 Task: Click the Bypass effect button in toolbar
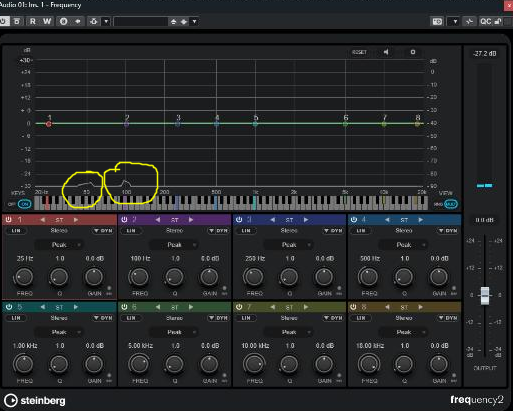tap(17, 21)
